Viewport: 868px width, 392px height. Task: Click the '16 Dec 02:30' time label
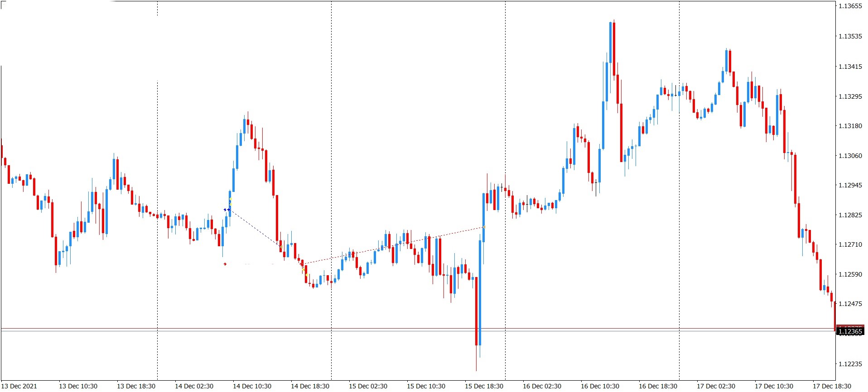click(x=542, y=386)
